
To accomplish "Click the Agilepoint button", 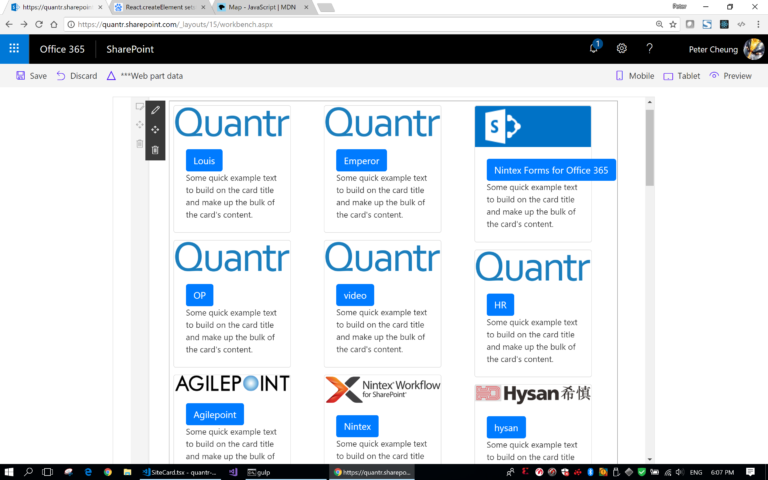I will click(x=215, y=414).
